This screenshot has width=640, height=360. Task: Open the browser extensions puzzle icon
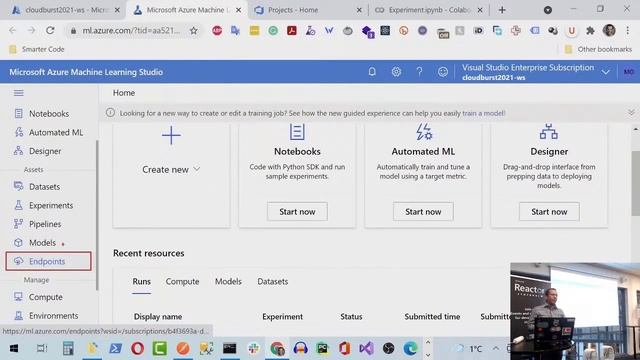590,30
